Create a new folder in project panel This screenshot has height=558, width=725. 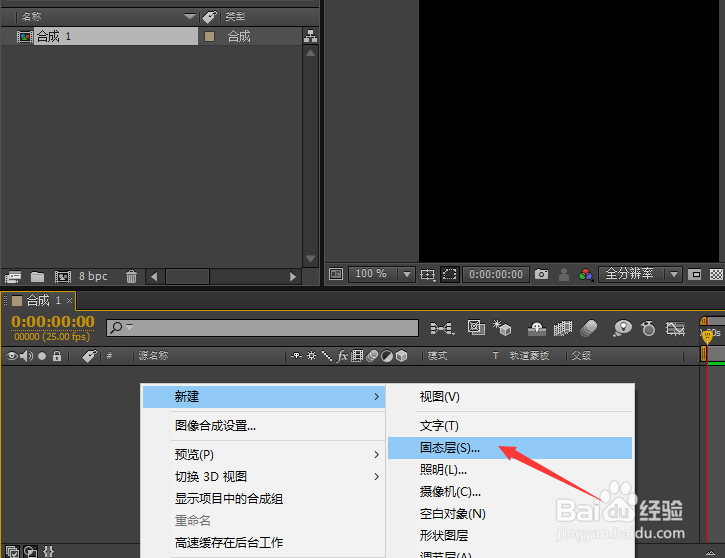[37, 276]
